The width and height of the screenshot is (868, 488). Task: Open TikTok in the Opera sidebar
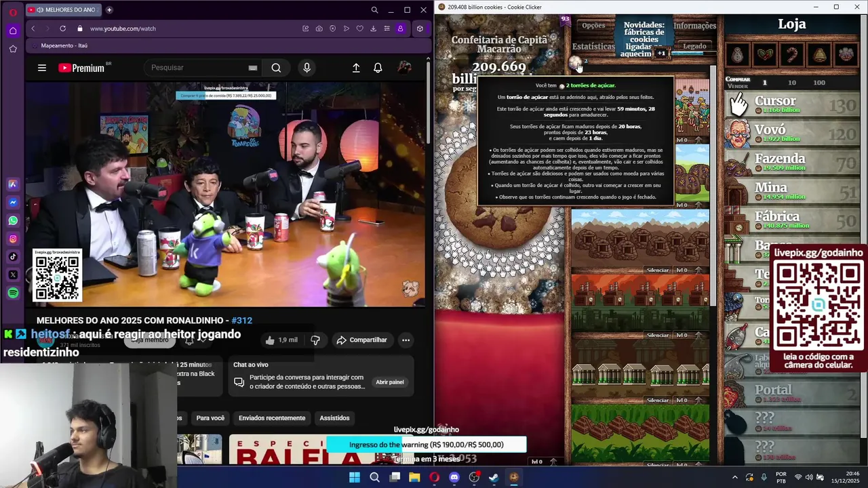coord(13,256)
